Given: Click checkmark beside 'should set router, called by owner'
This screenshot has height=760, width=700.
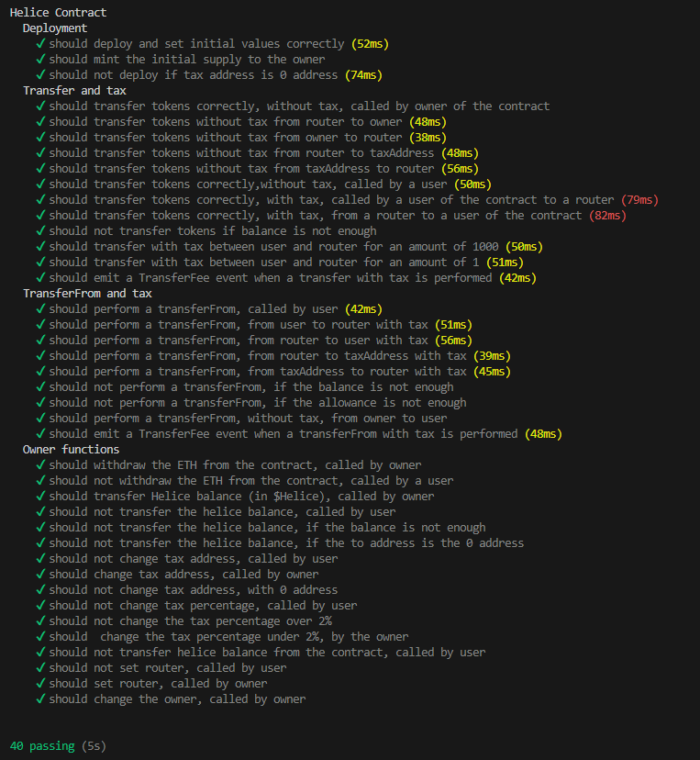Looking at the screenshot, I should coord(40,684).
